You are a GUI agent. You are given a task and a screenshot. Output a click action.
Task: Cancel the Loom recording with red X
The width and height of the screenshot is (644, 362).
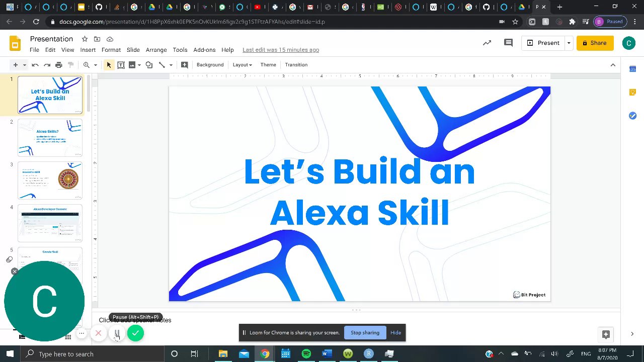pos(99,333)
